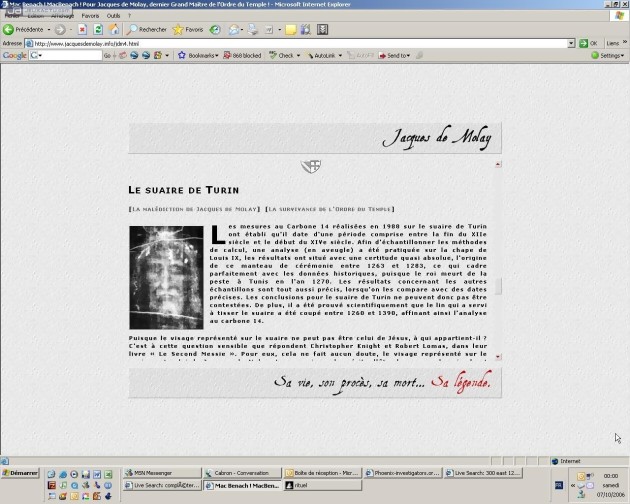Click the green OK go button
The height and width of the screenshot is (504, 630).
pos(589,43)
